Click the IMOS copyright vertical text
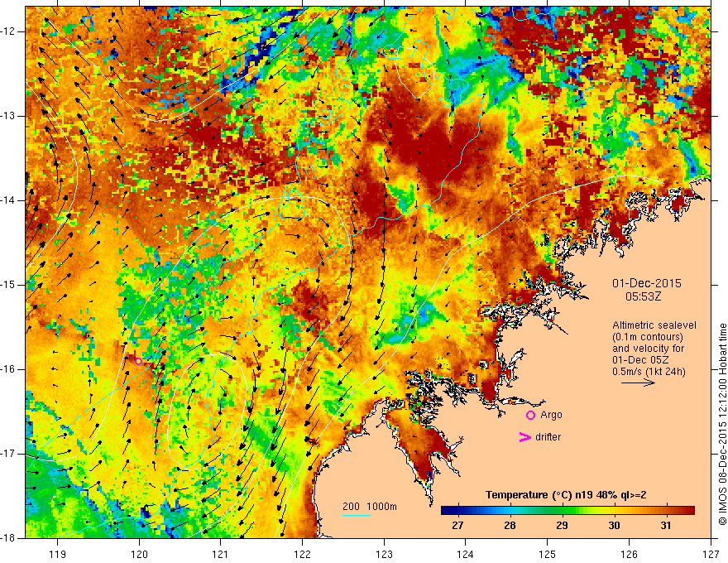 coord(722,424)
